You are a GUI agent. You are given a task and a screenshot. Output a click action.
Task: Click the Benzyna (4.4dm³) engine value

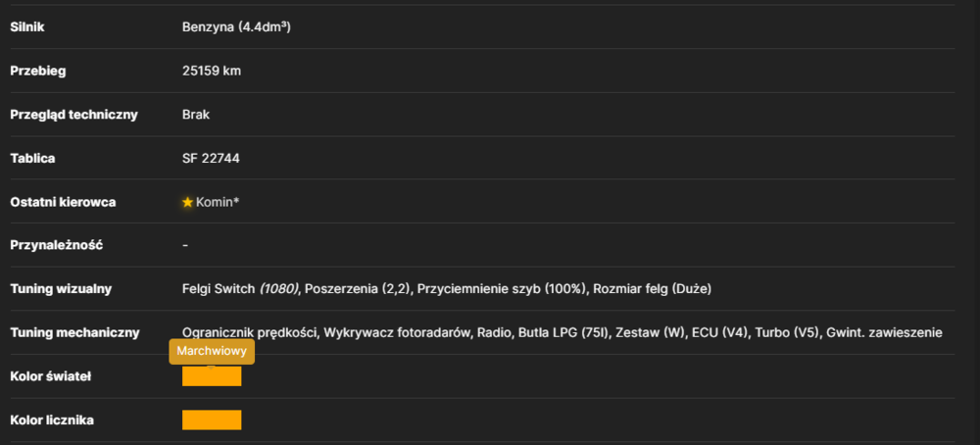point(236,27)
